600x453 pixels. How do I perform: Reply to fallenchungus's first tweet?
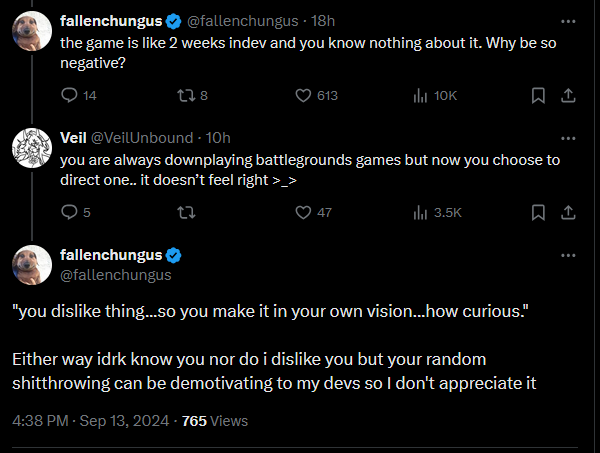click(69, 96)
